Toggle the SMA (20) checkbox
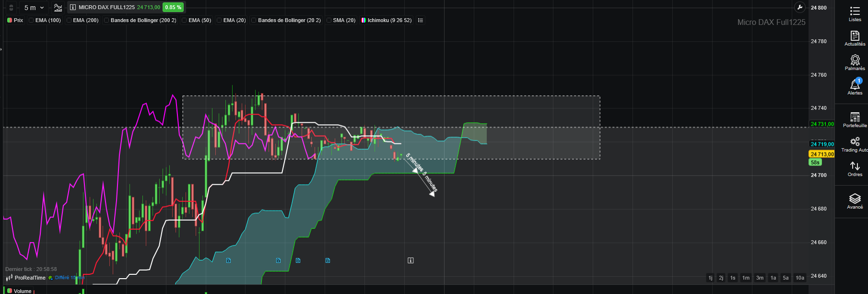 point(329,20)
